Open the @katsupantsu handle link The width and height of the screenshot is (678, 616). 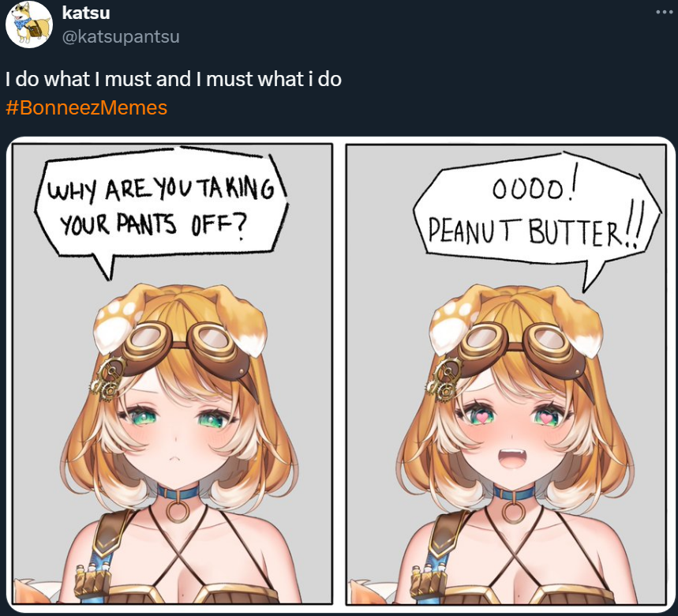click(x=121, y=37)
